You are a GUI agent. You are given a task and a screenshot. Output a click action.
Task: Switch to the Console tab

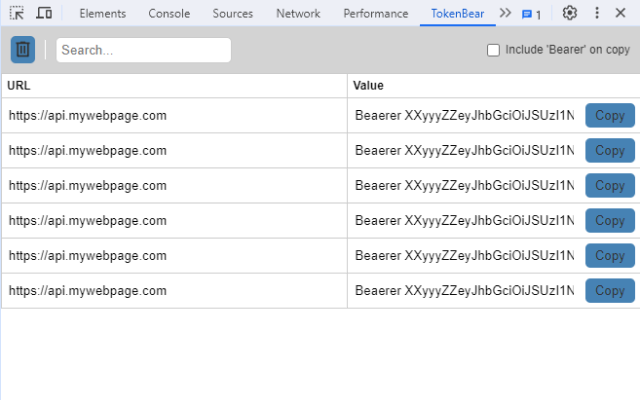(x=169, y=14)
